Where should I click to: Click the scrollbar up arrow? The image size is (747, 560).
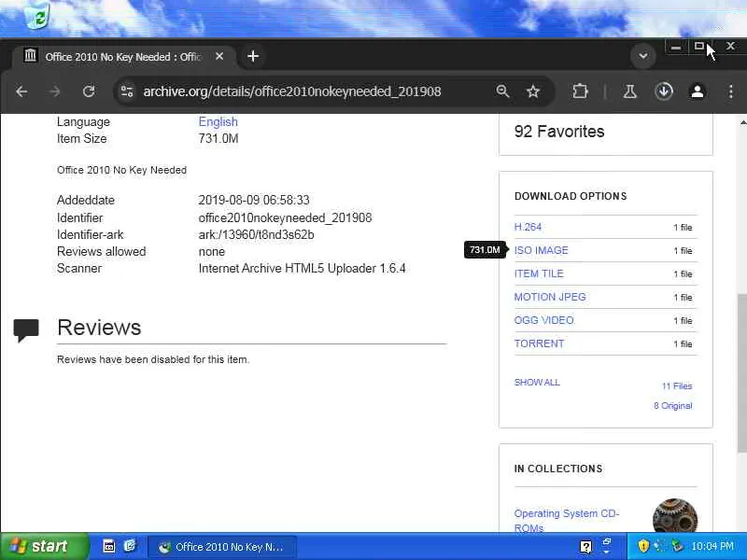pyautogui.click(x=742, y=123)
